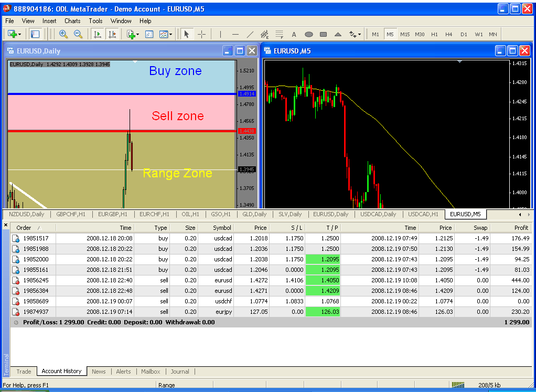The height and width of the screenshot is (392, 536).
Task: Click the blue 1.4914 price level label
Action: pyautogui.click(x=247, y=94)
